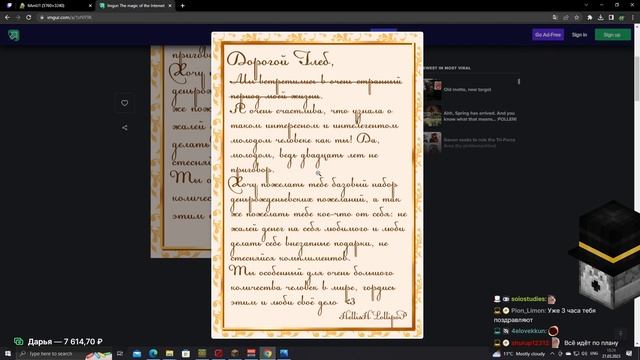
Task: Open the notification center icon
Action: coord(629,353)
